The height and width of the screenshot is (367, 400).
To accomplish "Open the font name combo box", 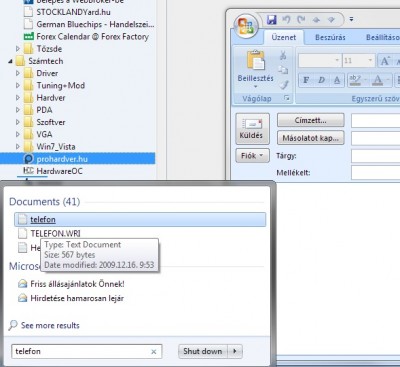I will coord(319,61).
